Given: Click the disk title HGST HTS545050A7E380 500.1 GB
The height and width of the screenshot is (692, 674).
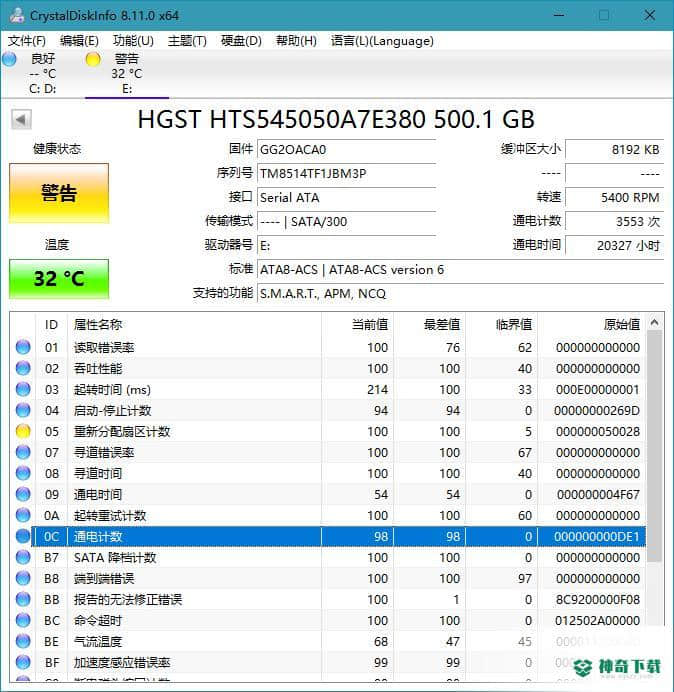Looking at the screenshot, I should click(x=336, y=119).
